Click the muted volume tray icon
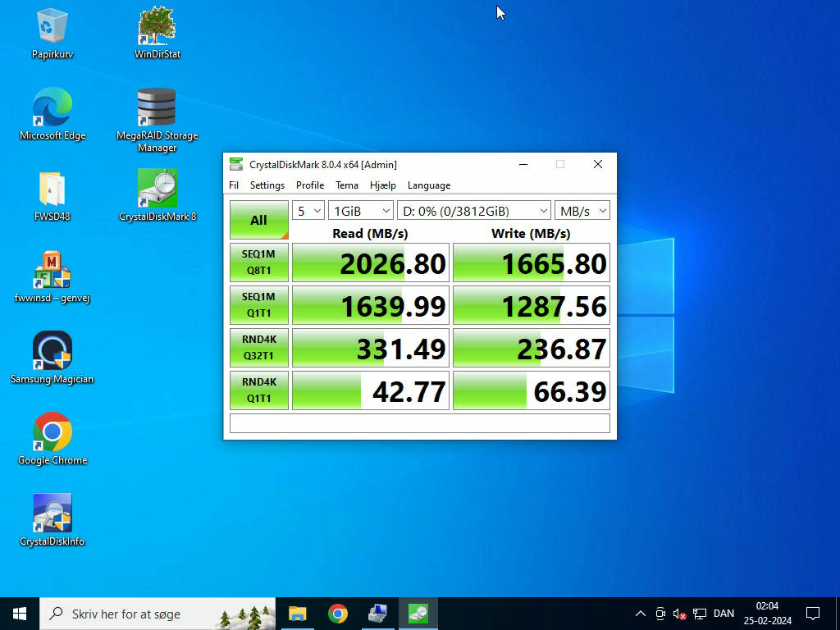The height and width of the screenshot is (630, 840). click(679, 614)
